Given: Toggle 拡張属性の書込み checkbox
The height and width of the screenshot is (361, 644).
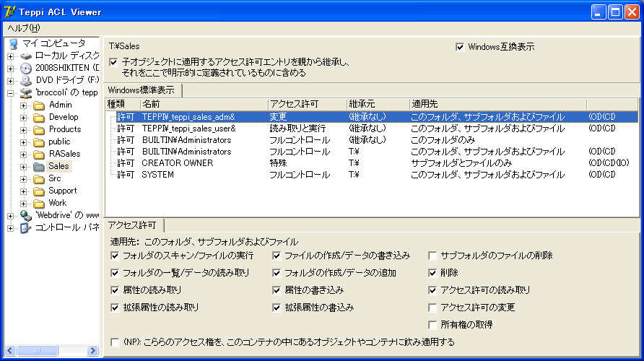Looking at the screenshot, I should click(x=277, y=308).
